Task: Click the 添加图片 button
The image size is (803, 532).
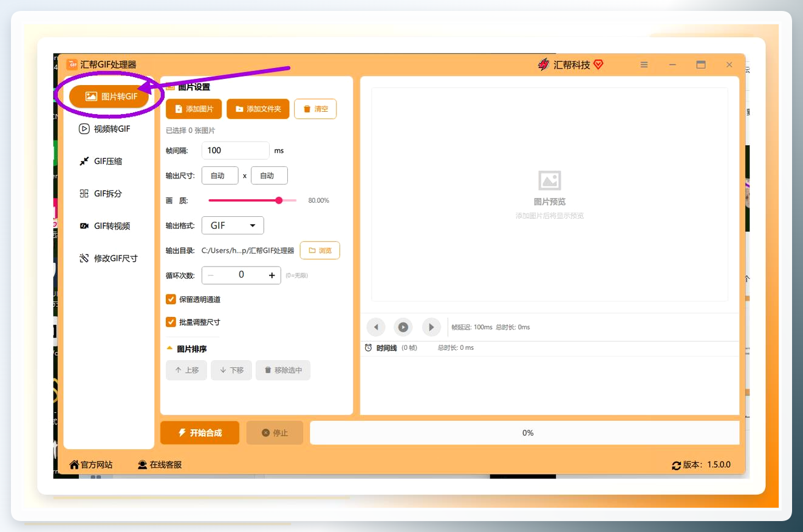Action: (x=194, y=109)
